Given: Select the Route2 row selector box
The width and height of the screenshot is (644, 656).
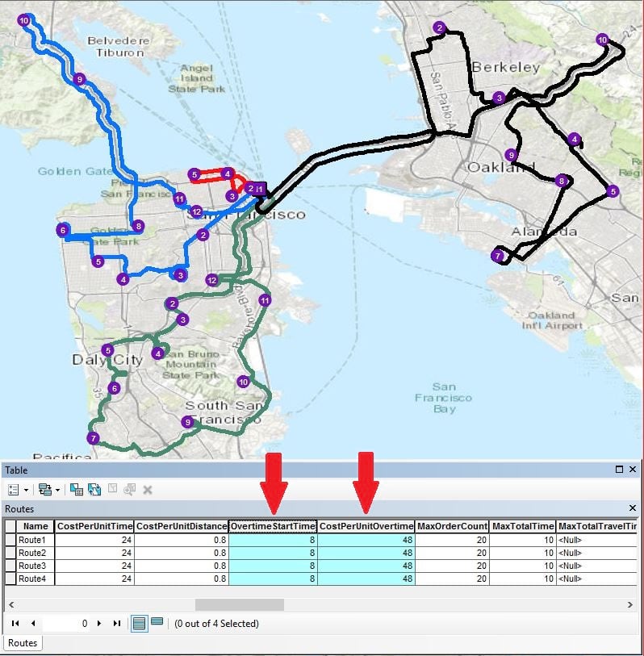Looking at the screenshot, I should 10,553.
